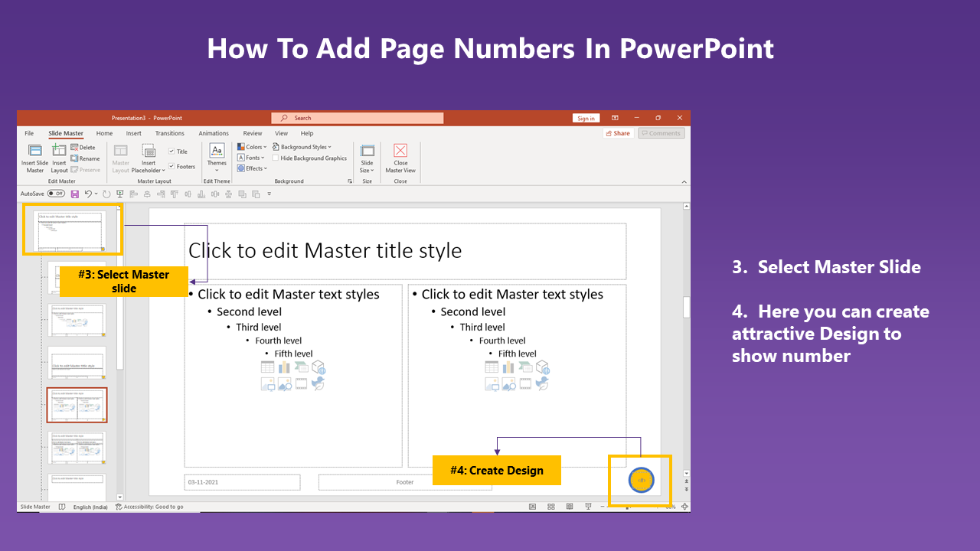Click the 03-11-2021 date placeholder

tap(242, 482)
